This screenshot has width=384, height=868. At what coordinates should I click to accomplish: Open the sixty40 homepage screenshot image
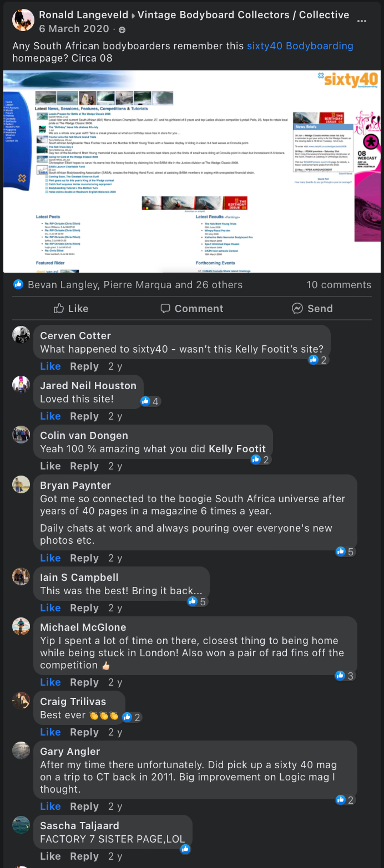pyautogui.click(x=192, y=171)
